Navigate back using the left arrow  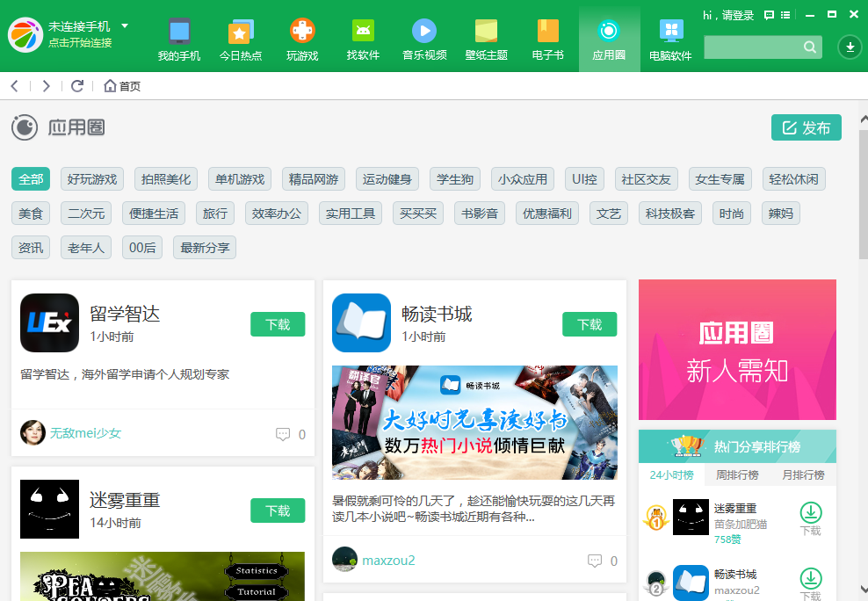pyautogui.click(x=14, y=85)
